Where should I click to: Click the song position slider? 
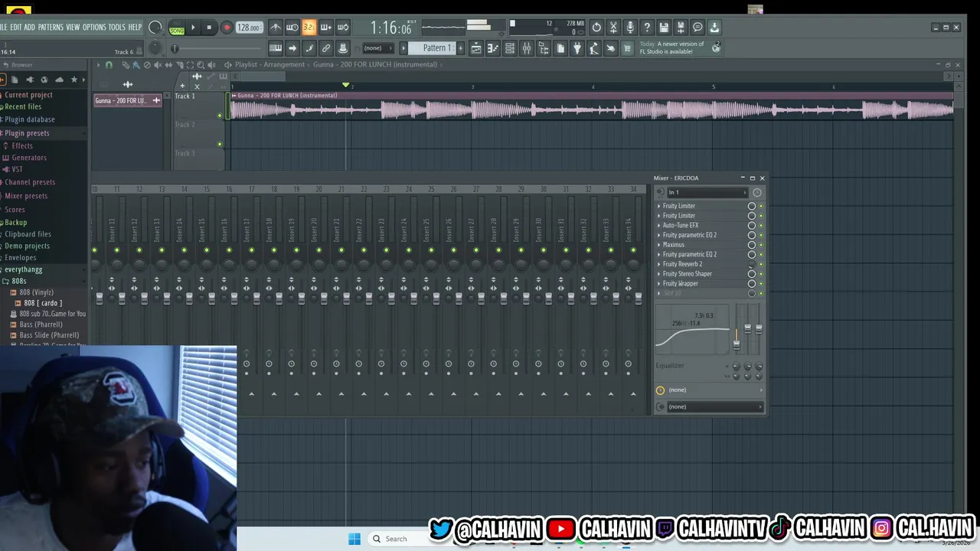click(218, 48)
